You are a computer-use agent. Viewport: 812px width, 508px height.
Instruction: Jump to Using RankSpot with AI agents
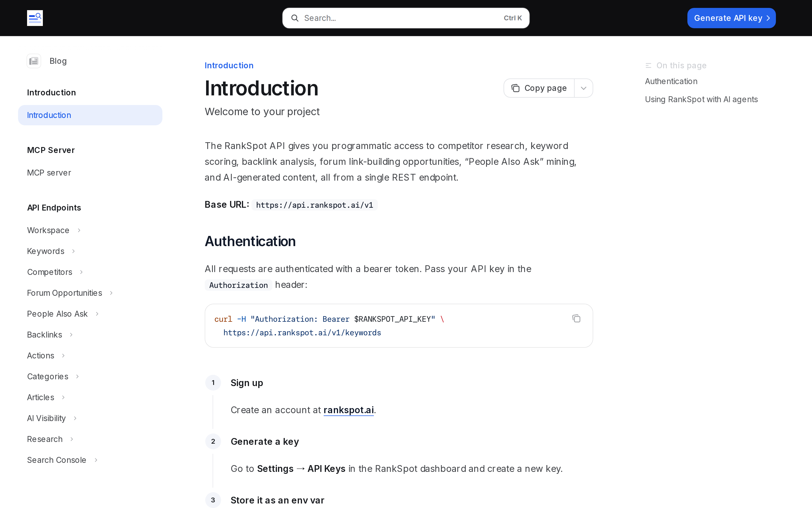701,99
